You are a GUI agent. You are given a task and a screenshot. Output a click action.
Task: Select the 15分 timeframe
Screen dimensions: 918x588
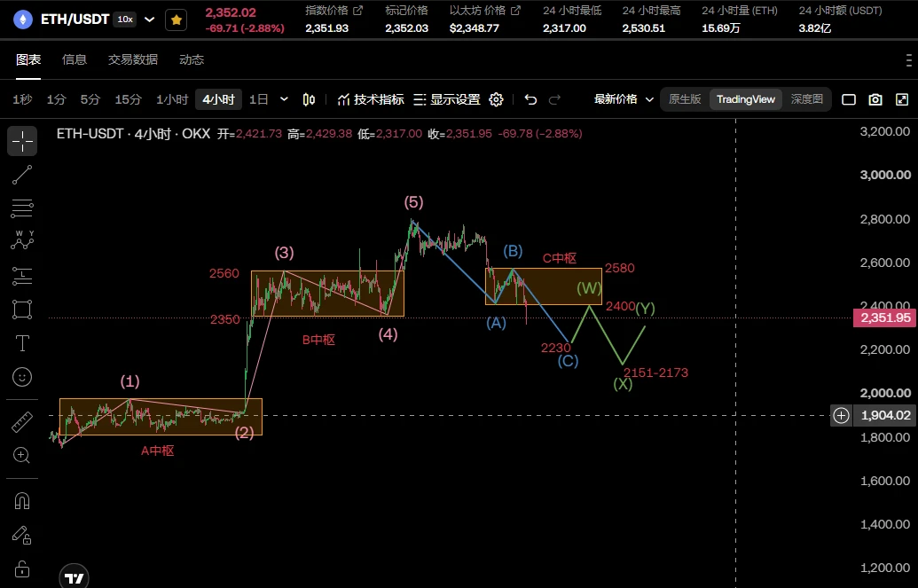(128, 99)
